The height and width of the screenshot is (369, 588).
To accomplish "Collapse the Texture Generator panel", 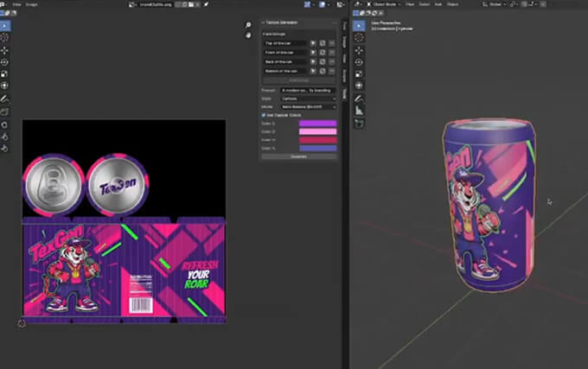I will tap(265, 23).
